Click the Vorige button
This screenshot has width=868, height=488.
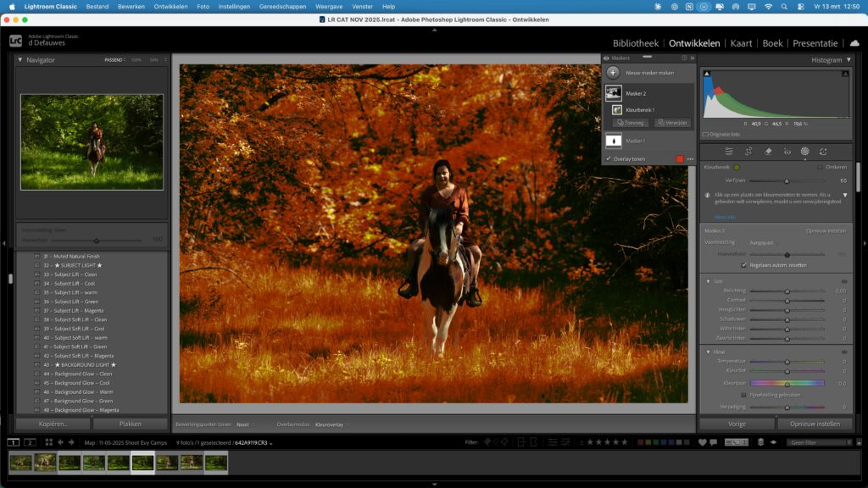(736, 423)
